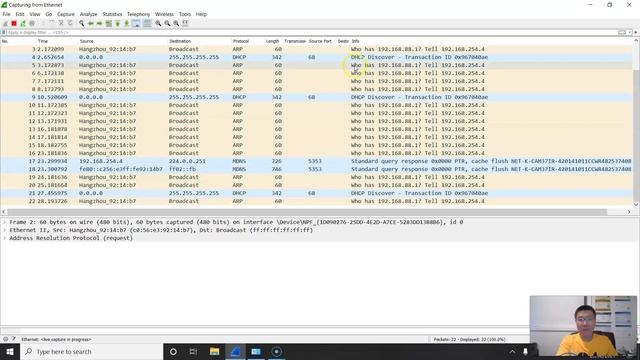This screenshot has height=360, width=640.
Task: Click the Type here to search box
Action: pos(91,351)
